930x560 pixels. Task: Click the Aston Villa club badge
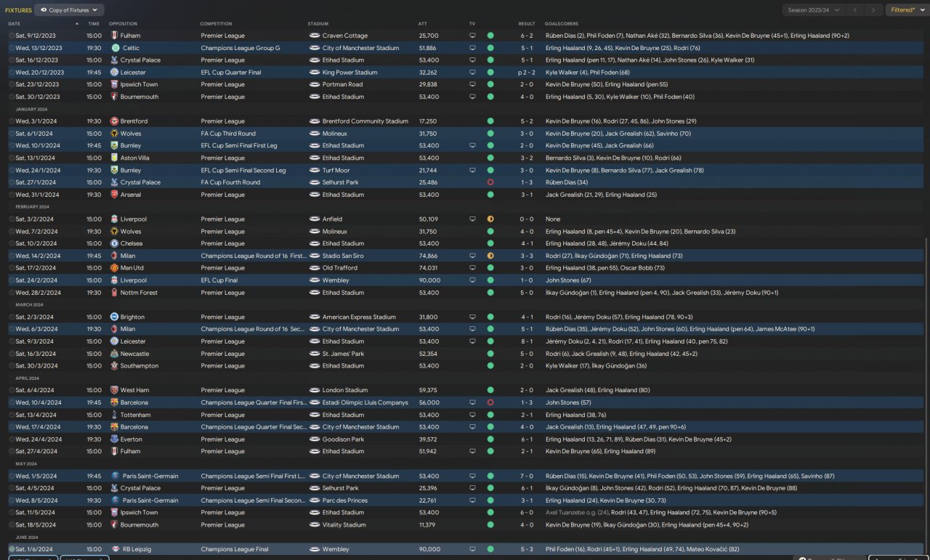[114, 158]
